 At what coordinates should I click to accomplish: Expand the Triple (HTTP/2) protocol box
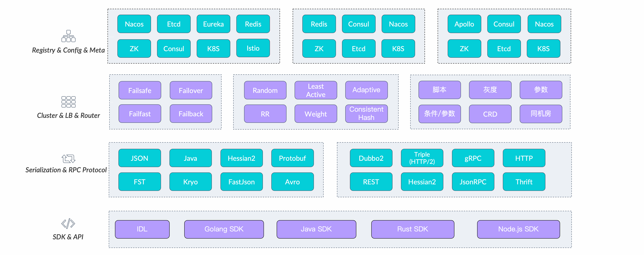(x=422, y=158)
